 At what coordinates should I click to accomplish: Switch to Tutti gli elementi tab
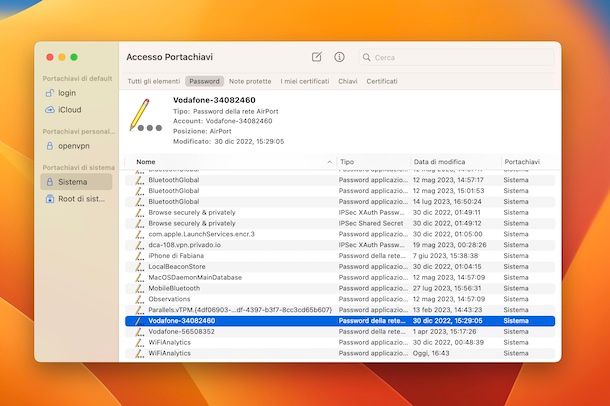[x=154, y=81]
